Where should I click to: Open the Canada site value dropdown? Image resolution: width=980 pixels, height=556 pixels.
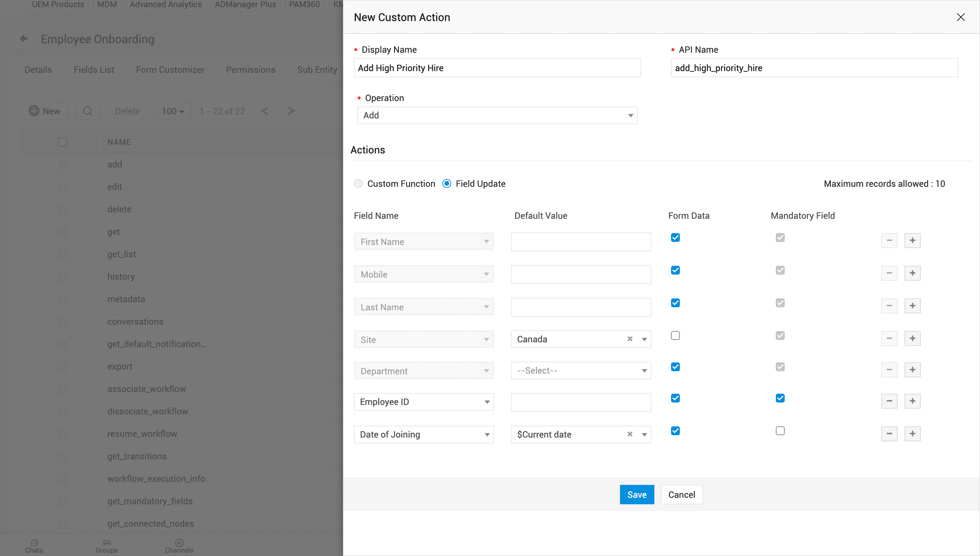click(644, 339)
